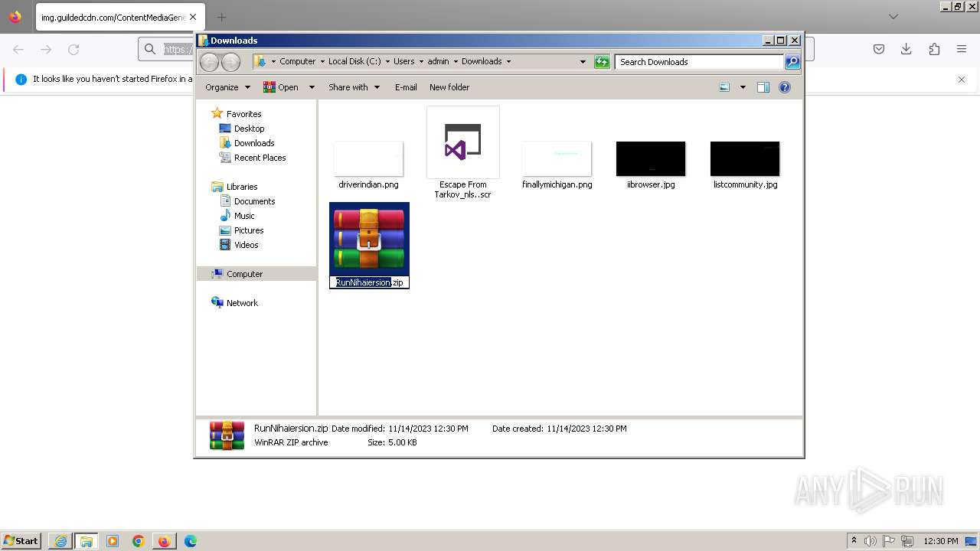Show hidden system tray icons
Screen dimensions: 980x551
click(x=854, y=541)
